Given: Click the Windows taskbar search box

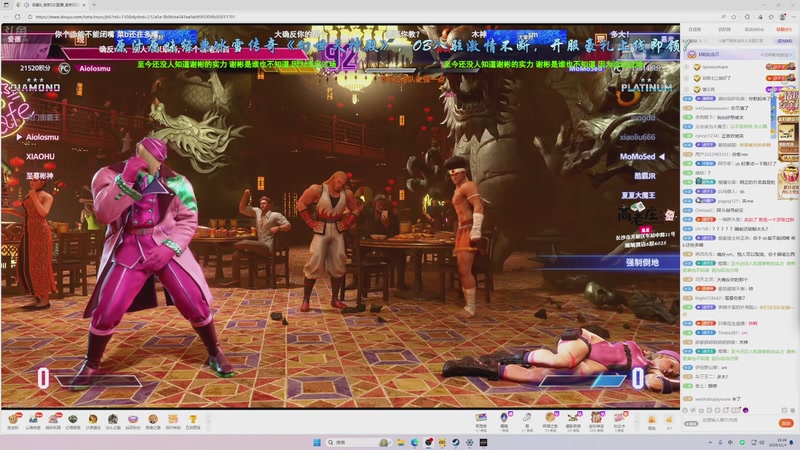Looking at the screenshot, I should point(358,442).
